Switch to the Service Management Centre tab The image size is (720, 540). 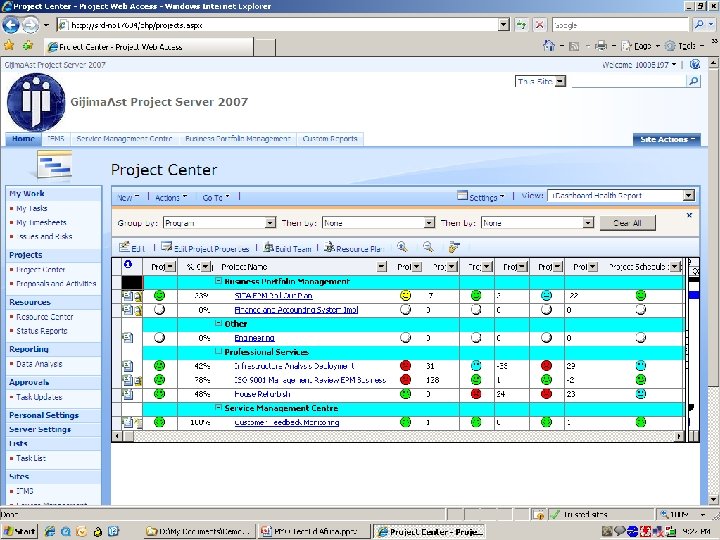(124, 138)
